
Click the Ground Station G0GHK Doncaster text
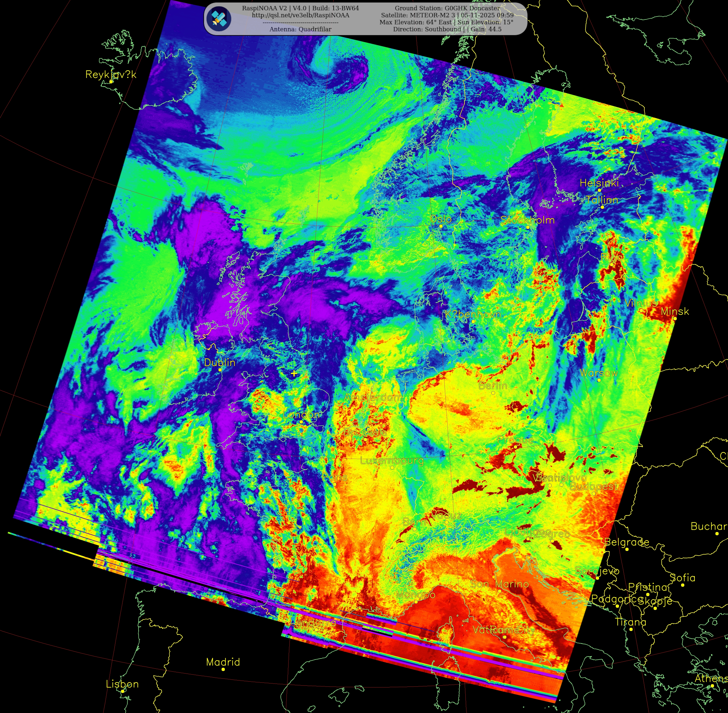(447, 8)
